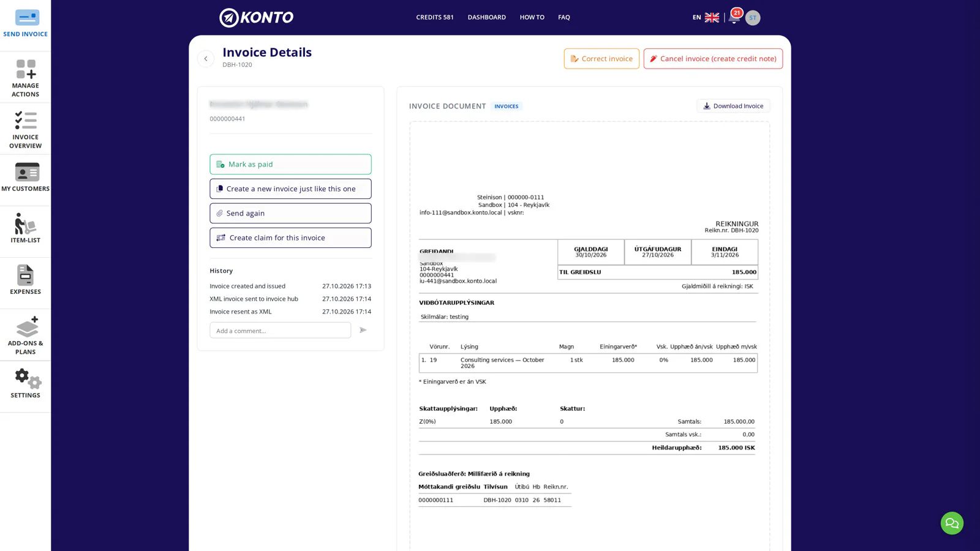Click the Invoices tag badge
The image size is (980, 551).
[507, 107]
